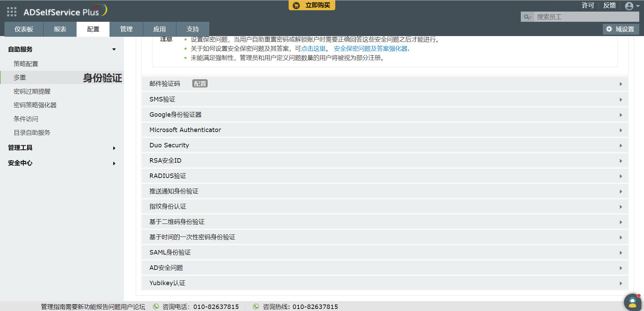Expand the Google身份验证器 section
Viewport: 644px width, 311px height.
click(385, 115)
